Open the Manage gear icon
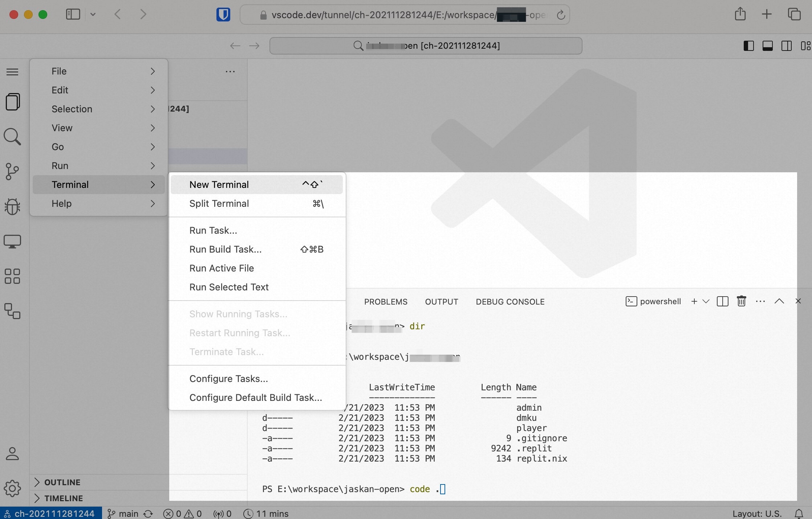The width and height of the screenshot is (812, 519). tap(12, 488)
